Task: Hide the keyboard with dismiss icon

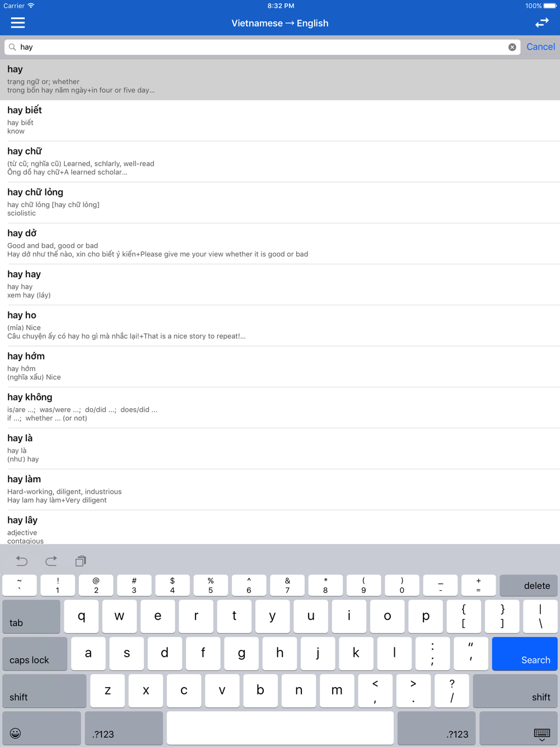Action: (519, 729)
